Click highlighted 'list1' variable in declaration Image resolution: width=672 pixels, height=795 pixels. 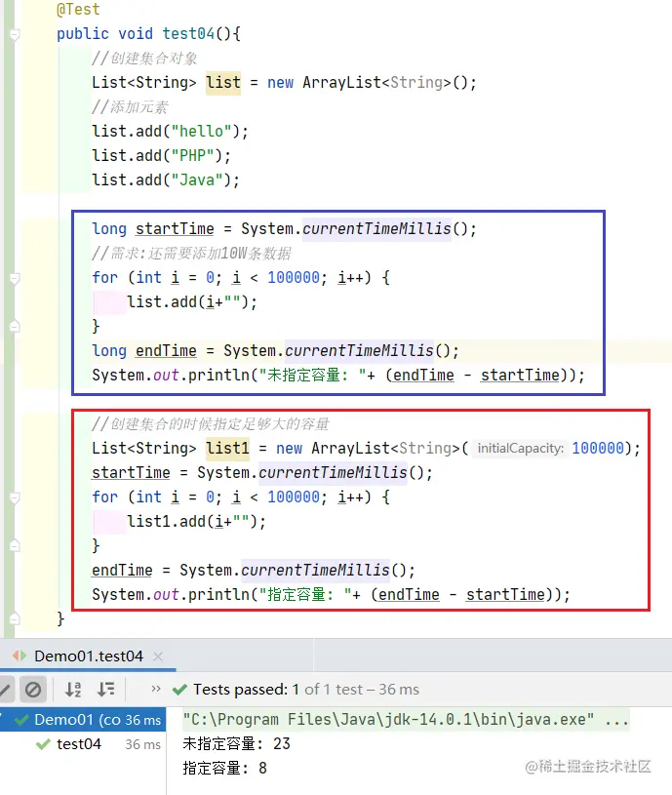227,448
